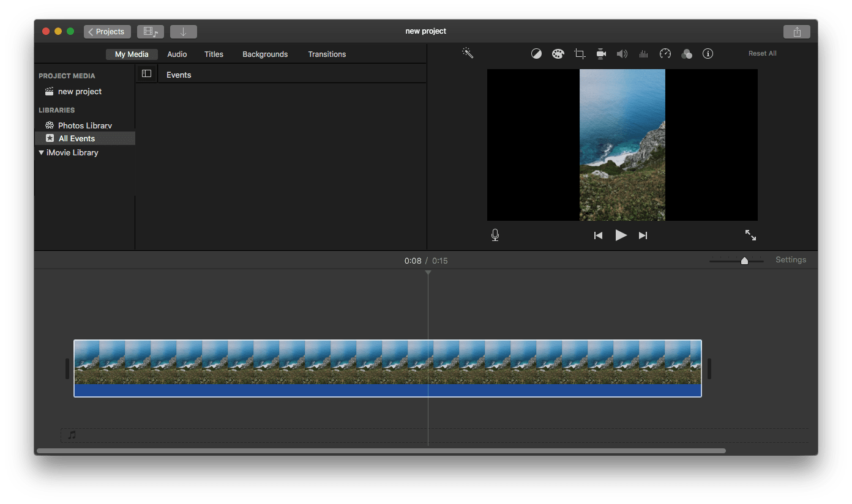Open the Enhance magic wand tool

click(468, 53)
